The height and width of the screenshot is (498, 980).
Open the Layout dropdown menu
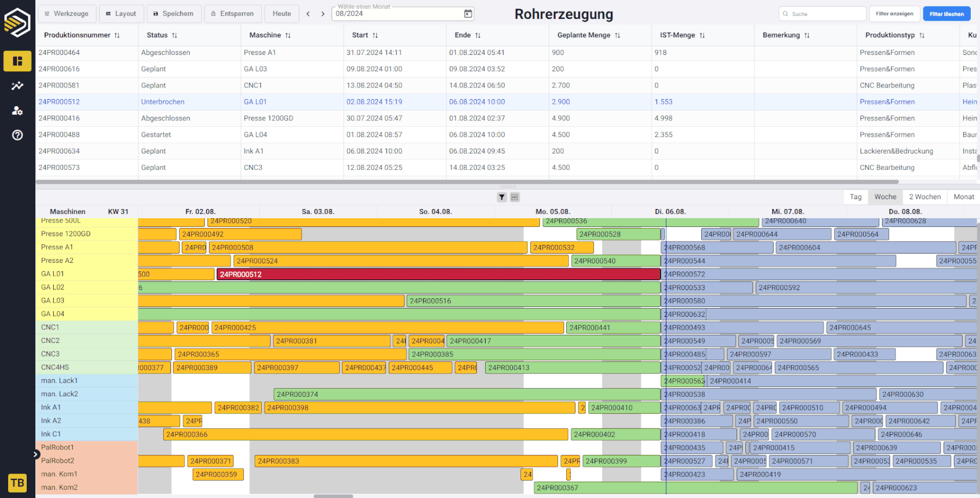(x=121, y=14)
